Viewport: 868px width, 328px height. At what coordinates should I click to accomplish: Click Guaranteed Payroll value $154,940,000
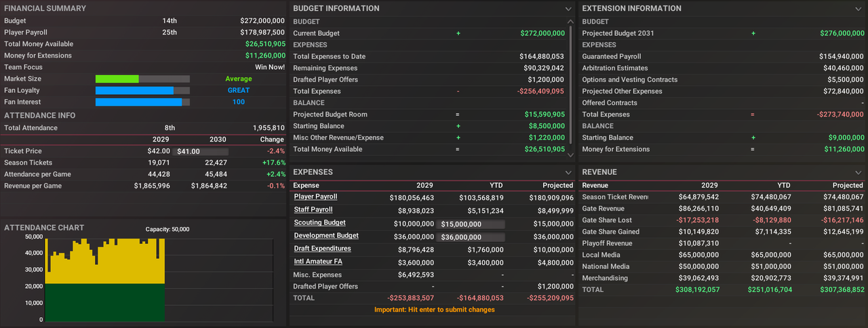tap(842, 56)
